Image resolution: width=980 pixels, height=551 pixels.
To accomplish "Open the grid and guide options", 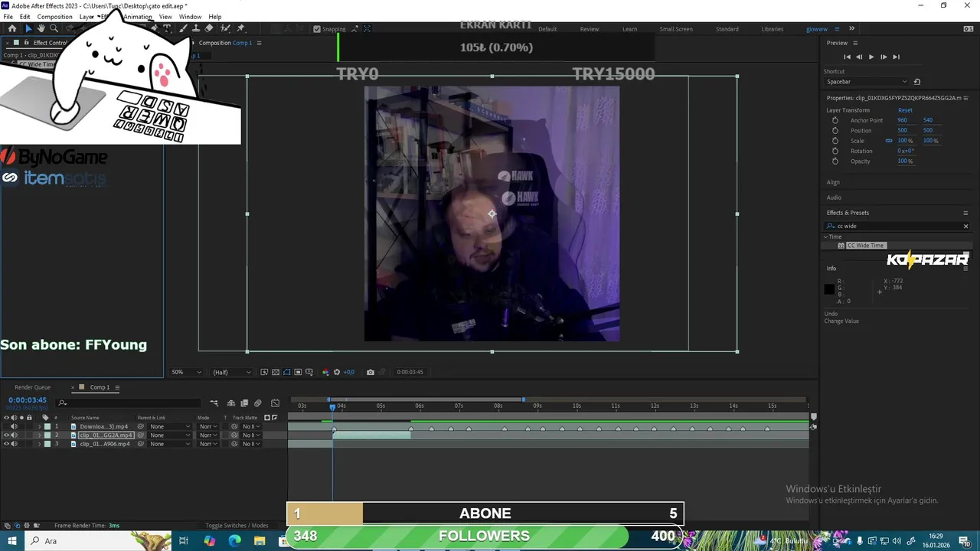I will [309, 372].
